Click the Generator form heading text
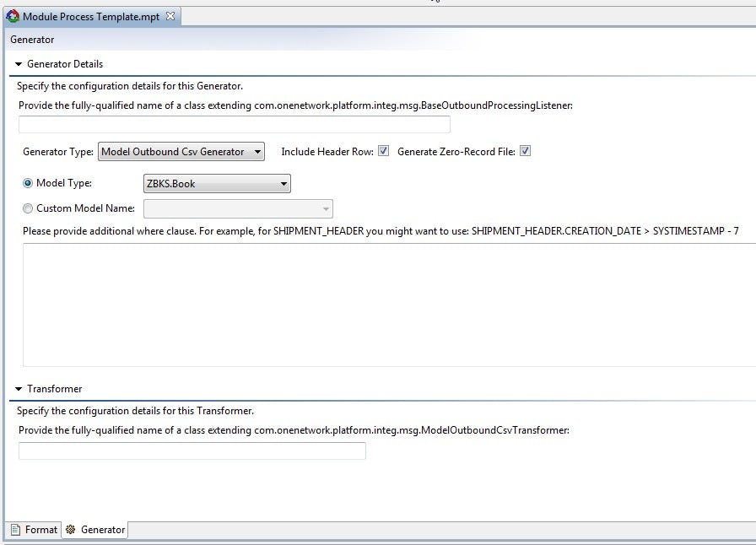Image resolution: width=756 pixels, height=545 pixels. (32, 40)
